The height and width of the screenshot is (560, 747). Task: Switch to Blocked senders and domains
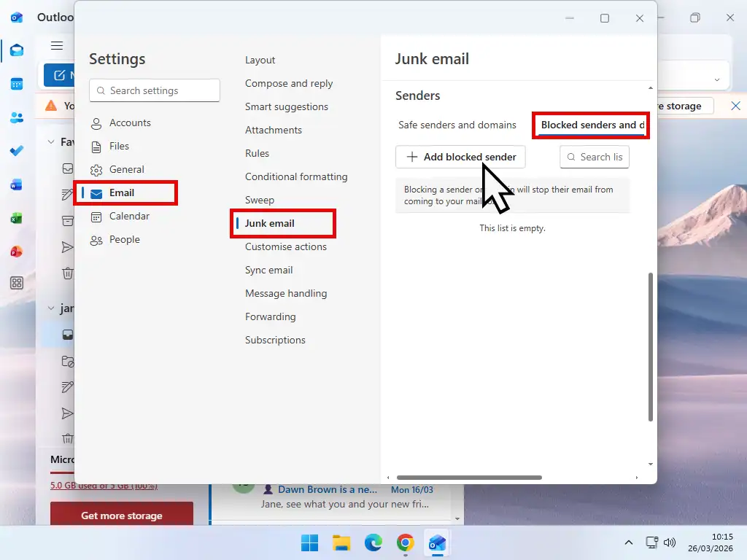tap(590, 125)
